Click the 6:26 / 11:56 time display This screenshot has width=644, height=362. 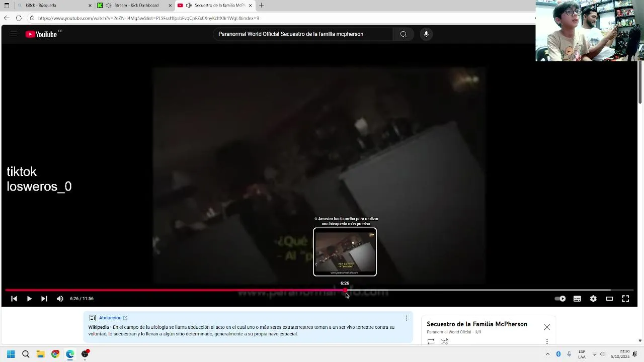pos(82,299)
